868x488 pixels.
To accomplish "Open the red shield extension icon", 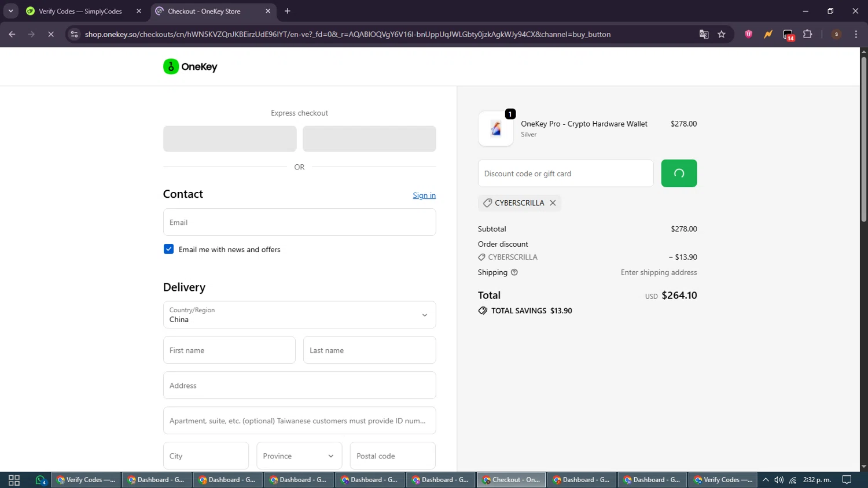I will coord(748,34).
